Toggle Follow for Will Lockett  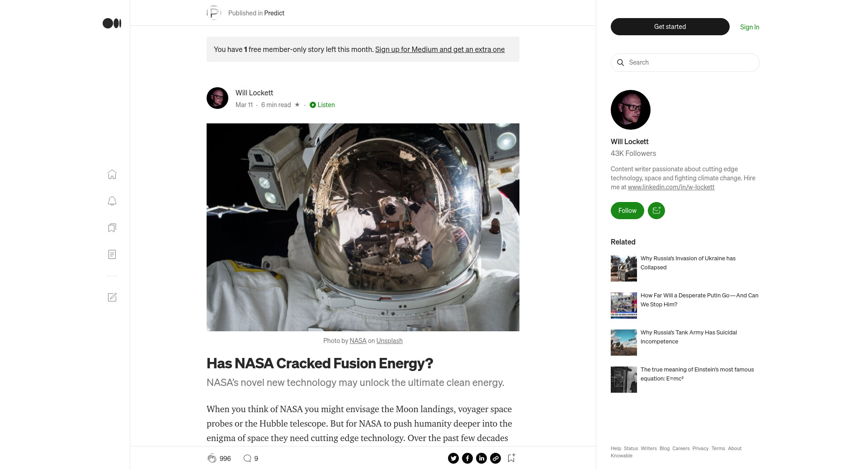[x=627, y=211]
